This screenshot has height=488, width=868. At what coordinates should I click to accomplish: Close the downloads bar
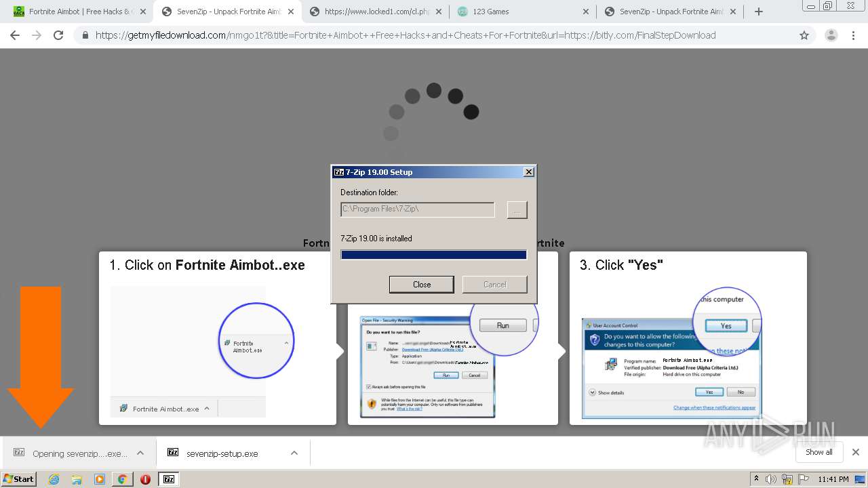[x=856, y=452]
